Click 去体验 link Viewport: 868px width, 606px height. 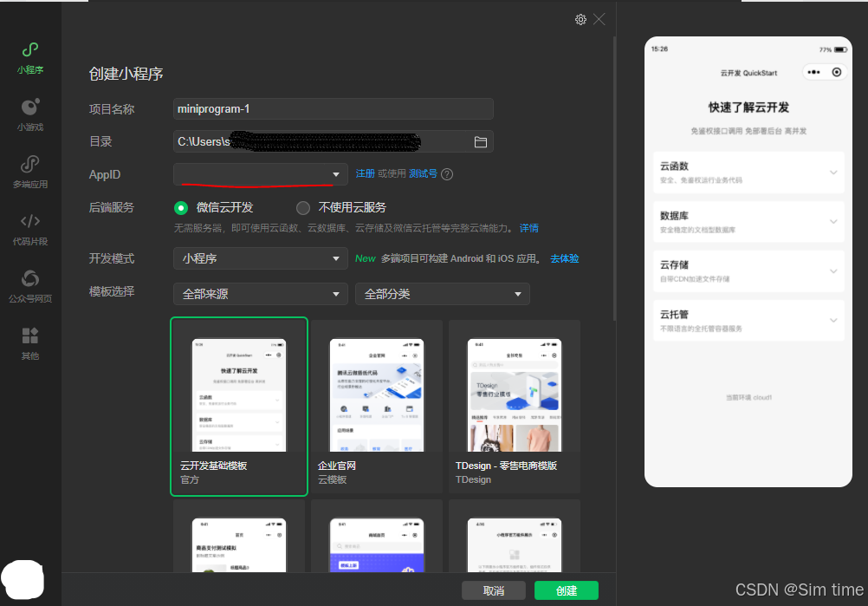pos(564,258)
